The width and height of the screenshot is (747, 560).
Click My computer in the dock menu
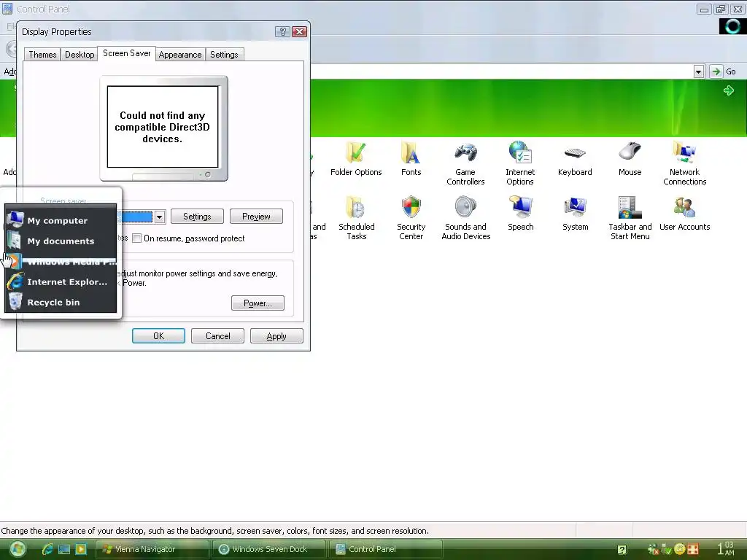[61, 220]
